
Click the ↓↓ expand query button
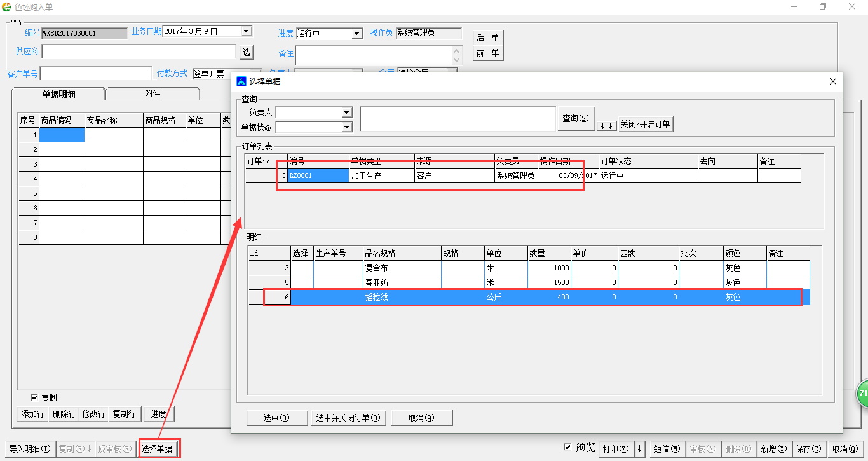pos(607,125)
